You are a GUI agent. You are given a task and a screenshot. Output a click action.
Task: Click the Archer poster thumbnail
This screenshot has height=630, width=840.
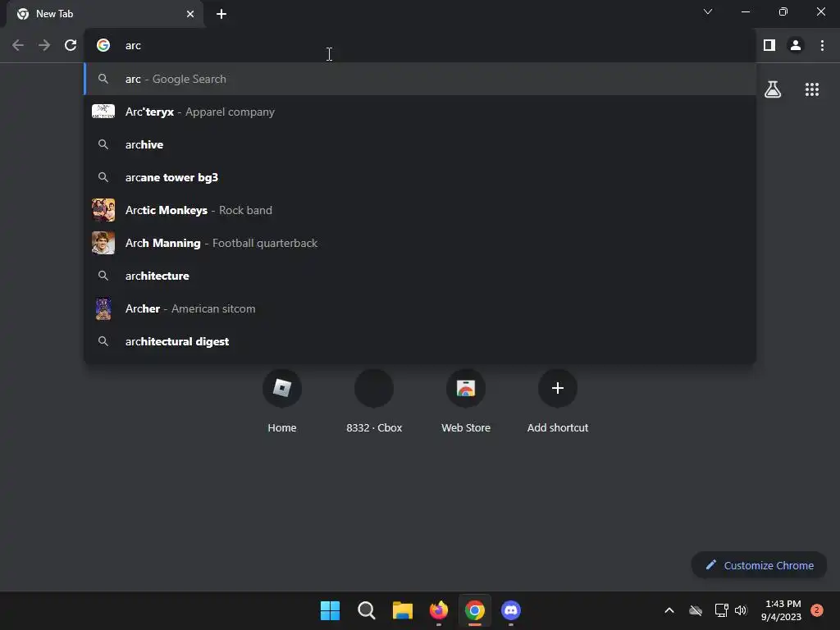[103, 308]
